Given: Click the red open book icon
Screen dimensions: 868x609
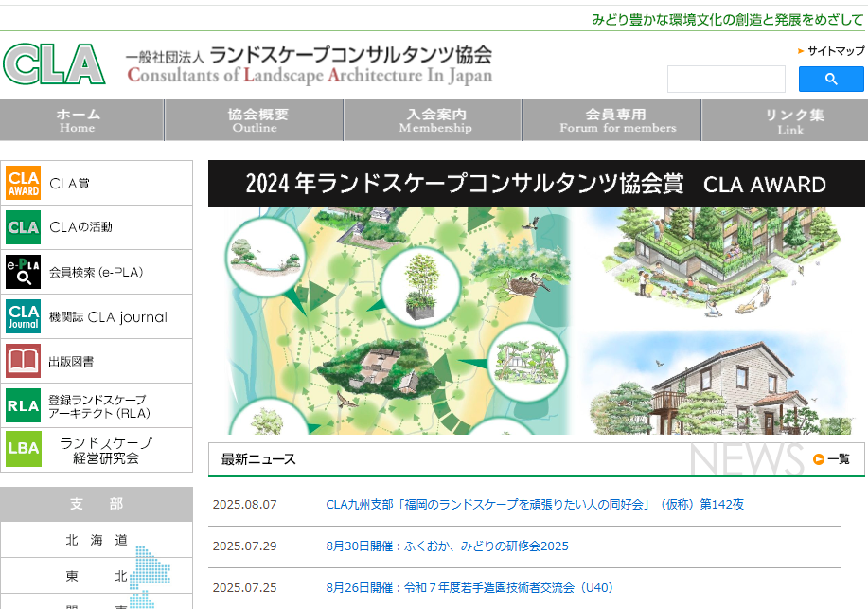Looking at the screenshot, I should pos(24,361).
